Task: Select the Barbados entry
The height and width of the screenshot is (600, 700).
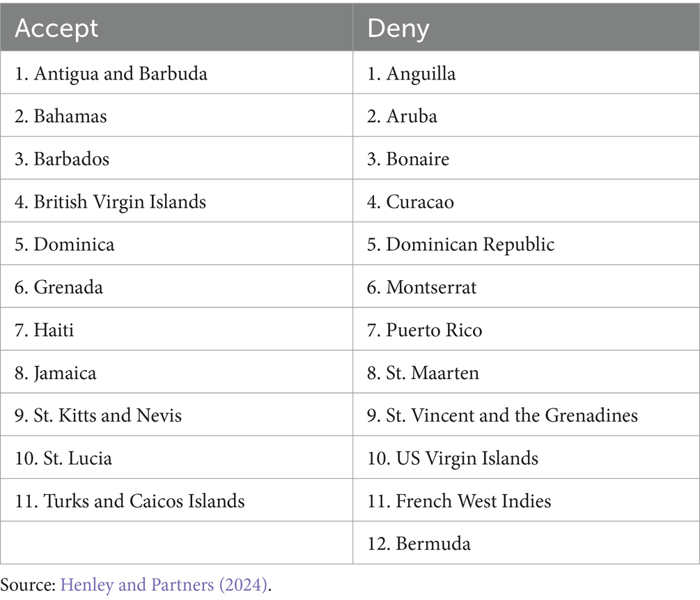Action: 176,158
